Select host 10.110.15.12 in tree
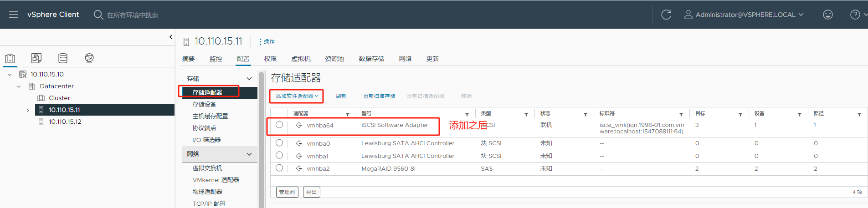The width and height of the screenshot is (868, 208). click(65, 122)
